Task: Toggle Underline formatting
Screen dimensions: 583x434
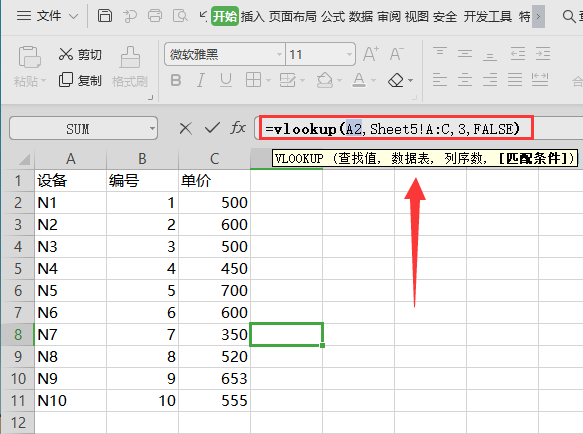Action: [x=226, y=80]
